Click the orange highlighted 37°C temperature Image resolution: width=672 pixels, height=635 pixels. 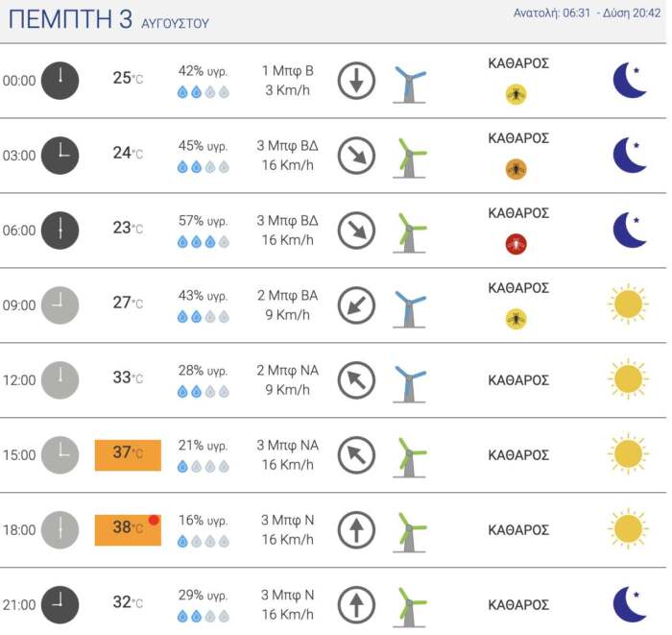(128, 454)
